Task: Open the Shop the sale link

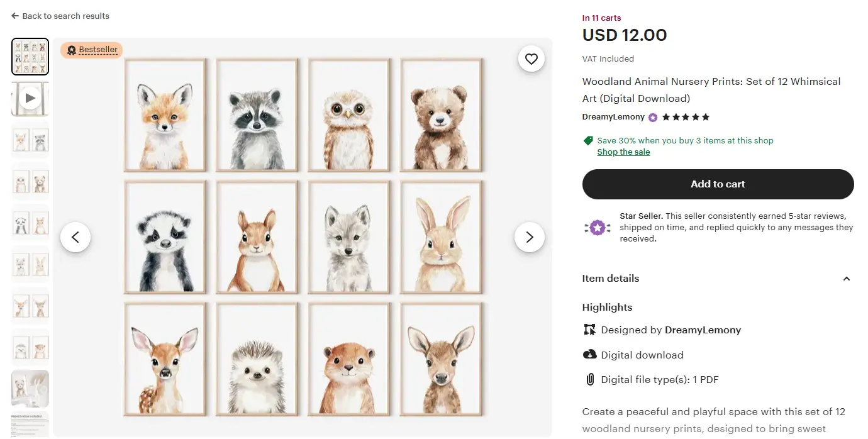Action: point(623,152)
